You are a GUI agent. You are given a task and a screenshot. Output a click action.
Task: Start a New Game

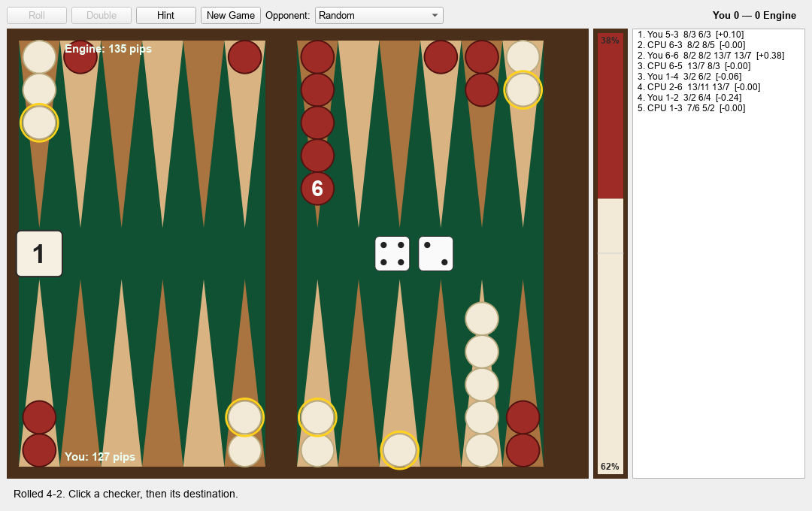[231, 16]
